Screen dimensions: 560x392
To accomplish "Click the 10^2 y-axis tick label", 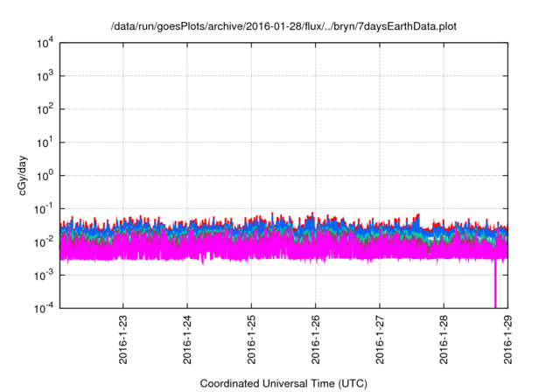I will point(45,109).
